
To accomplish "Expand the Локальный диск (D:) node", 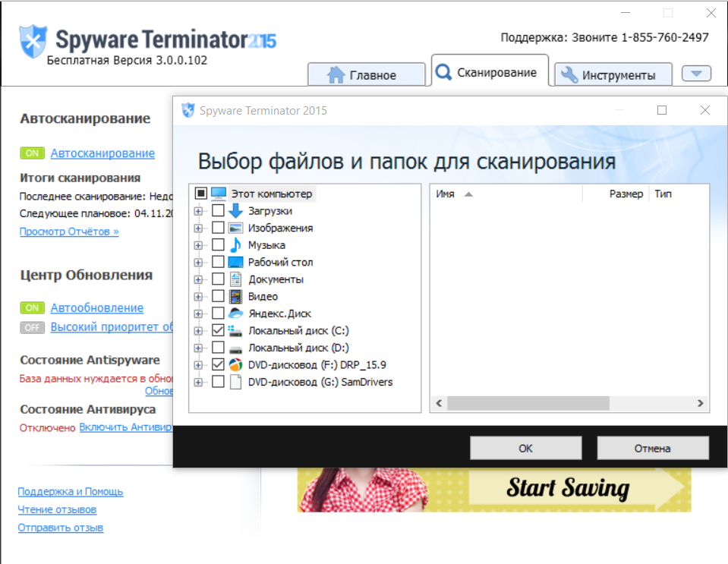I will pyautogui.click(x=198, y=348).
